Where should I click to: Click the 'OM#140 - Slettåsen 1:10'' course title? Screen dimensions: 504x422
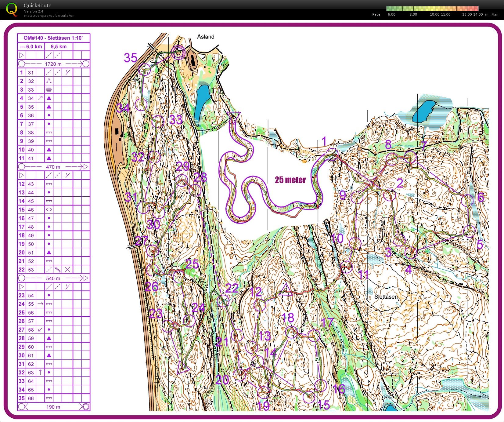53,38
